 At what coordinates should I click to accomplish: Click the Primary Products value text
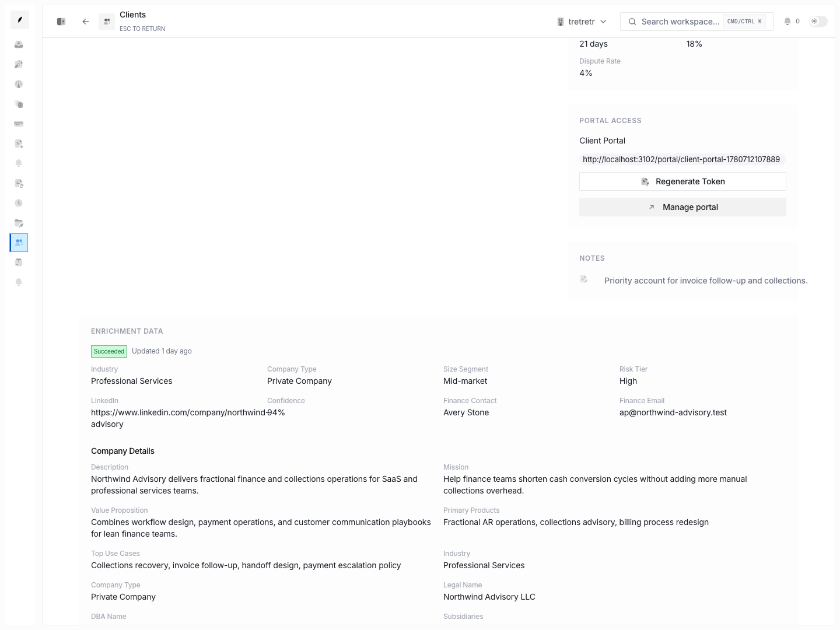coord(576,522)
